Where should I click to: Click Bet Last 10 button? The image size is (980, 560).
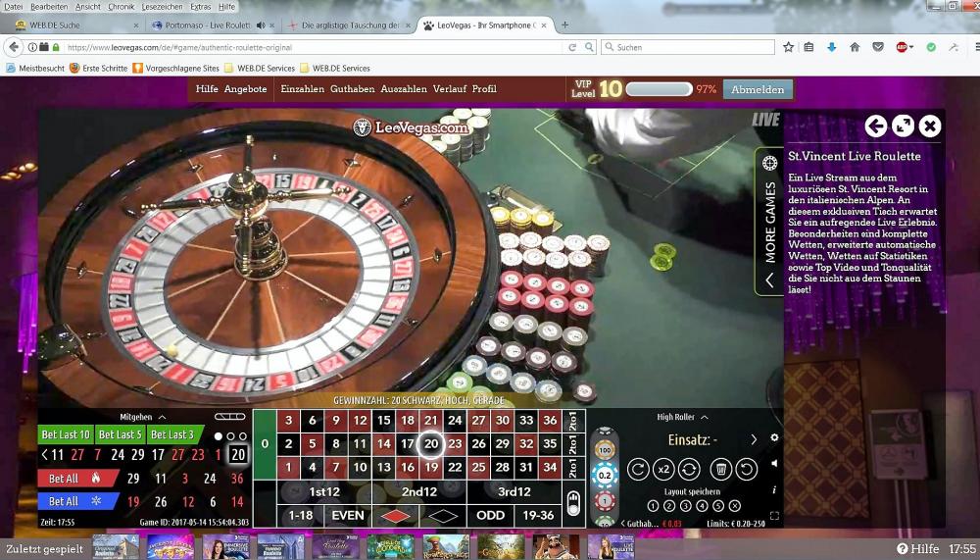click(x=66, y=434)
